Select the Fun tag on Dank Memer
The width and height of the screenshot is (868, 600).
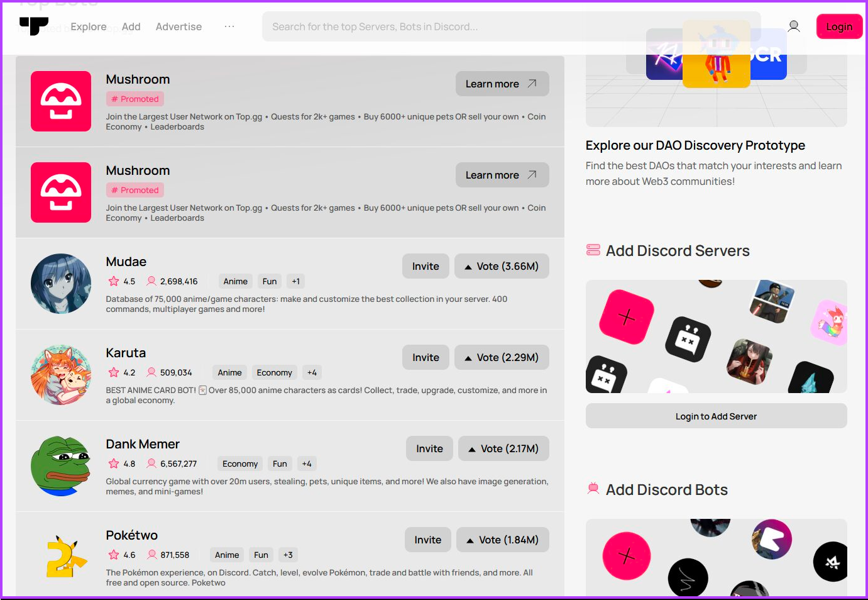click(x=280, y=464)
